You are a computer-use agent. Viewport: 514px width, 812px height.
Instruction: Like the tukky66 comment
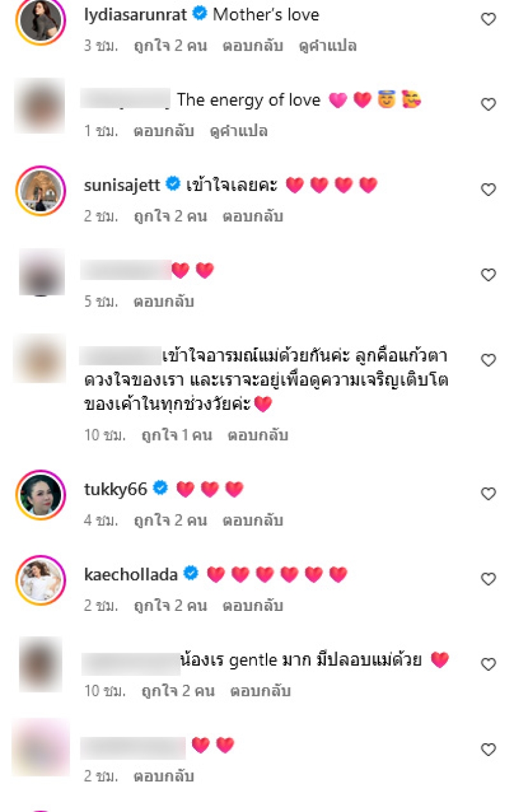pos(488,494)
